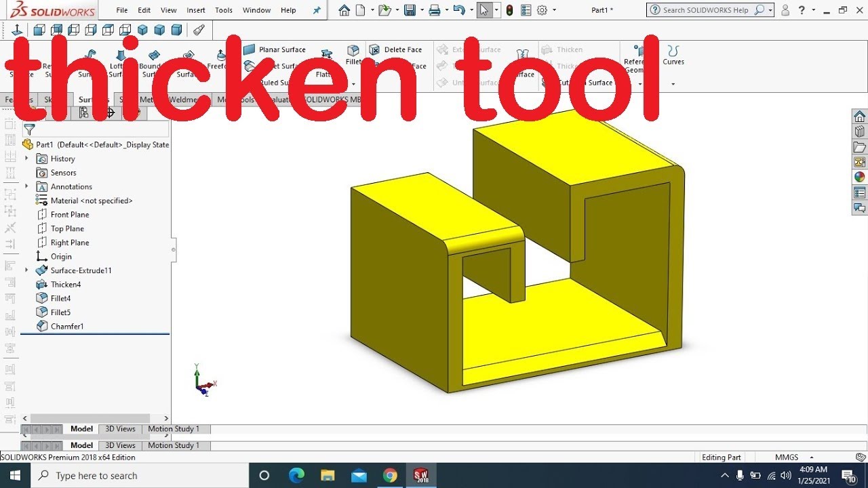The width and height of the screenshot is (868, 488).
Task: Open the Custom Properties task pane
Action: pyautogui.click(x=860, y=192)
